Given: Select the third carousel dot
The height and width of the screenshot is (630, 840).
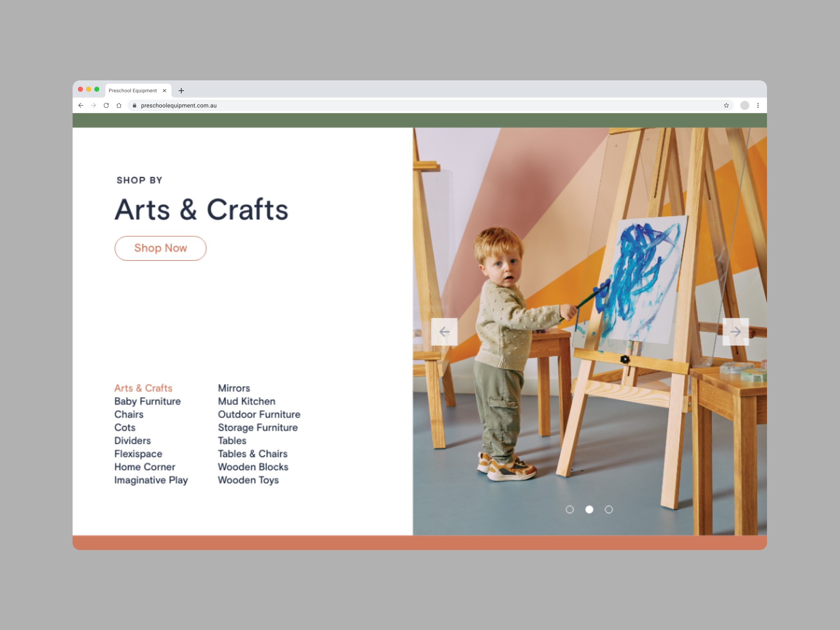Looking at the screenshot, I should pos(609,509).
